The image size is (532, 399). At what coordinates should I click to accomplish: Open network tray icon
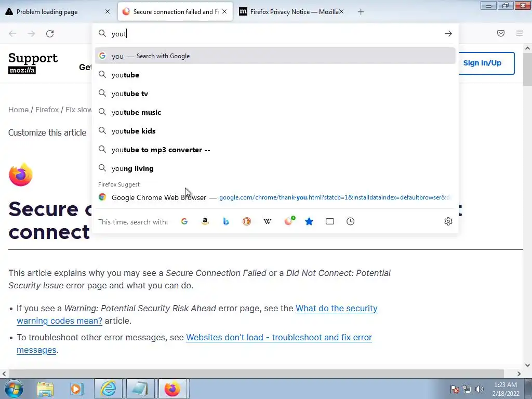click(x=467, y=389)
